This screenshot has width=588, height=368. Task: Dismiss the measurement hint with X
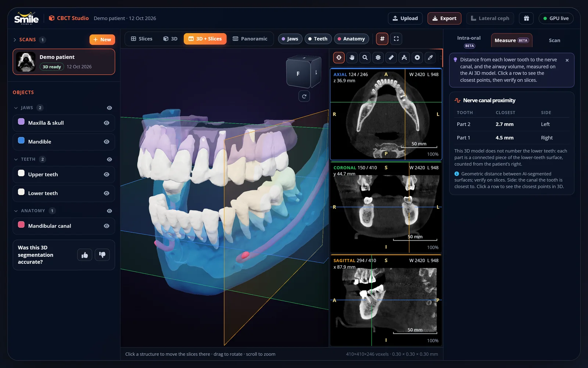tap(567, 60)
